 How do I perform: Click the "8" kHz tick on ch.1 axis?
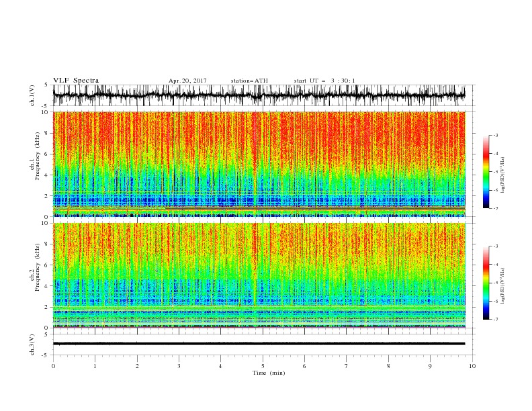coord(47,133)
